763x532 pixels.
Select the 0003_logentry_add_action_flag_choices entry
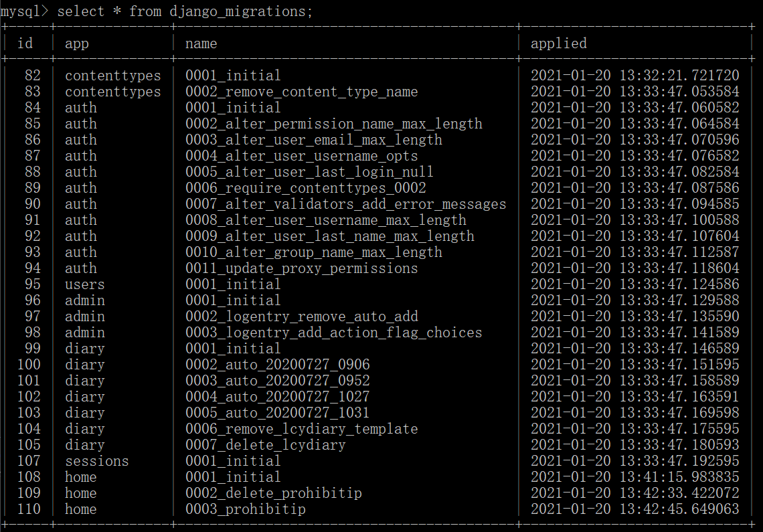point(333,333)
